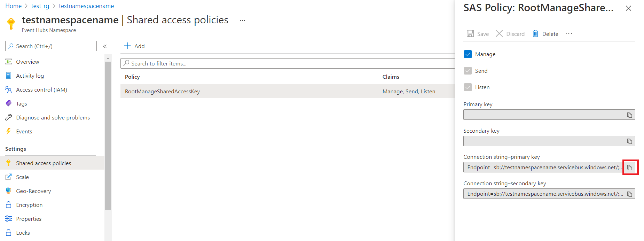The height and width of the screenshot is (241, 644).
Task: Click the Tags icon
Action: coord(9,103)
